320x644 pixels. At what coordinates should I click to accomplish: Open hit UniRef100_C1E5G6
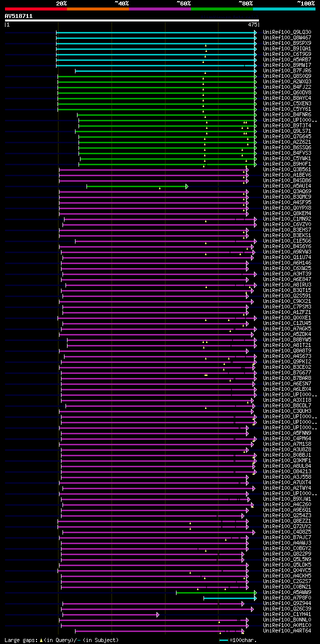pos(287,241)
